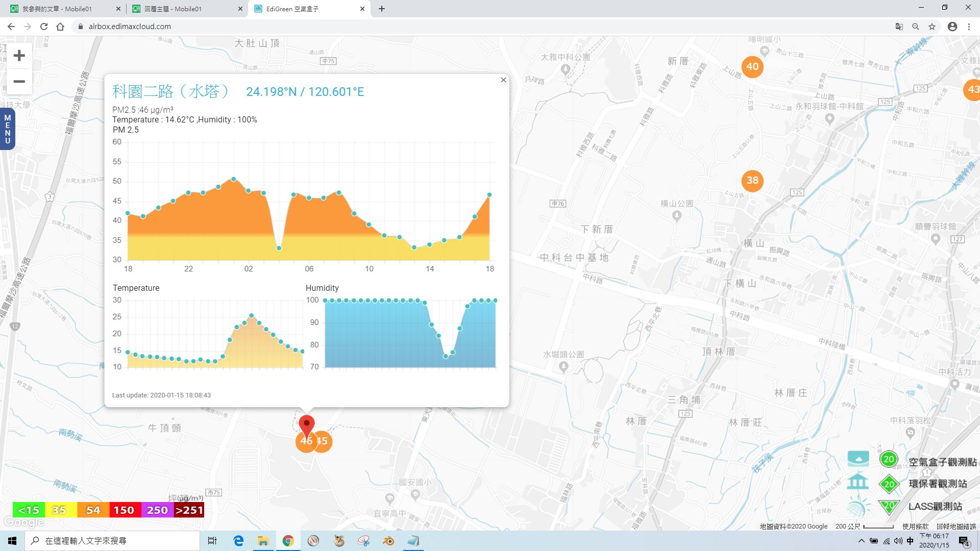This screenshot has height=551, width=980.
Task: Open Blender from the taskbar
Action: [388, 541]
